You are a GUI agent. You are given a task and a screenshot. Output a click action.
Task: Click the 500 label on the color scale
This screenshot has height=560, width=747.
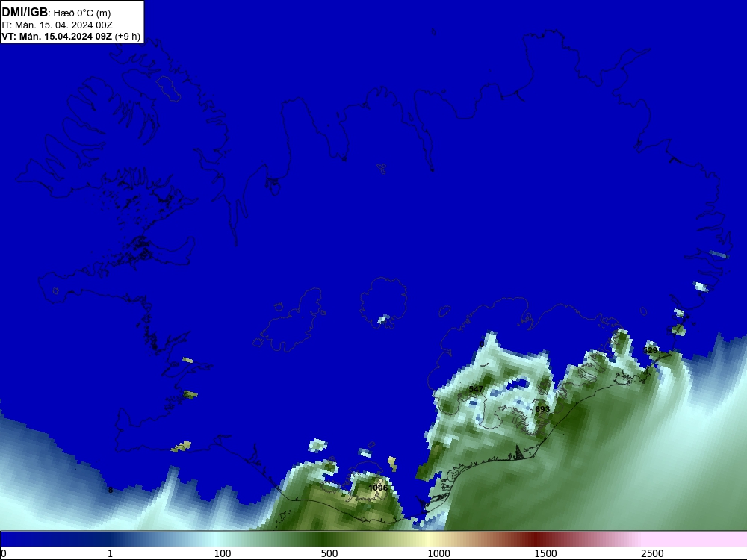coord(329,553)
